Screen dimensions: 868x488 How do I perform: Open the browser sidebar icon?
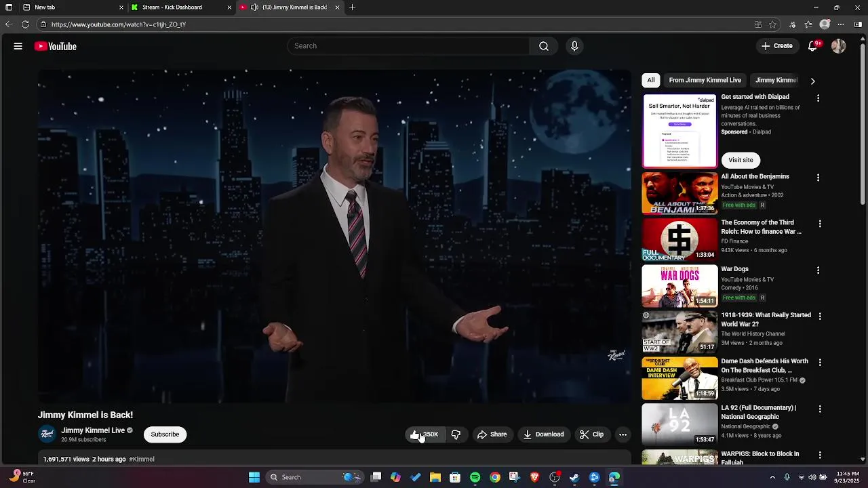[x=859, y=24]
